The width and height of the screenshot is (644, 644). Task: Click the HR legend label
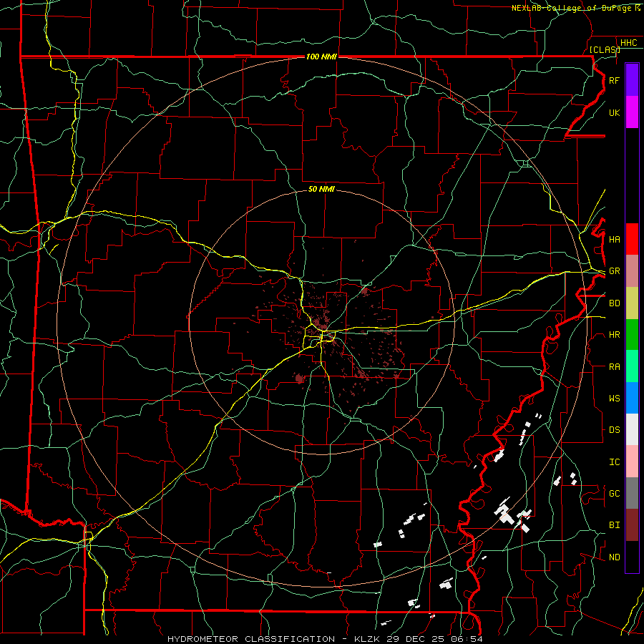614,335
